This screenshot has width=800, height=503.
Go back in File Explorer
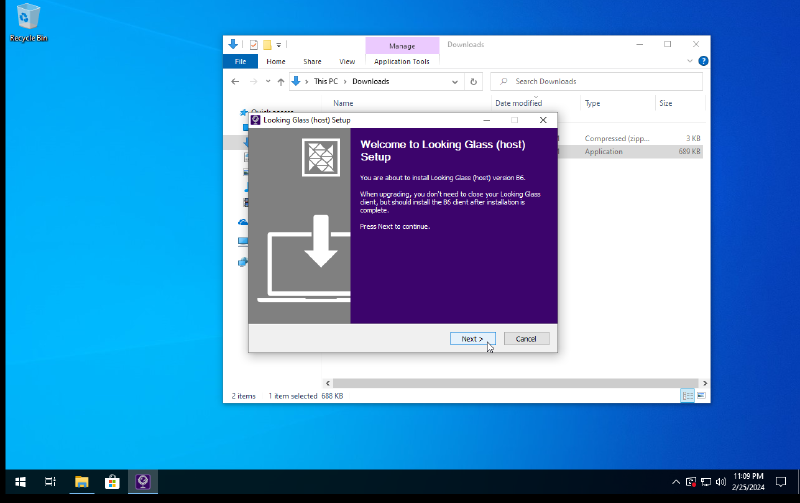pyautogui.click(x=235, y=82)
